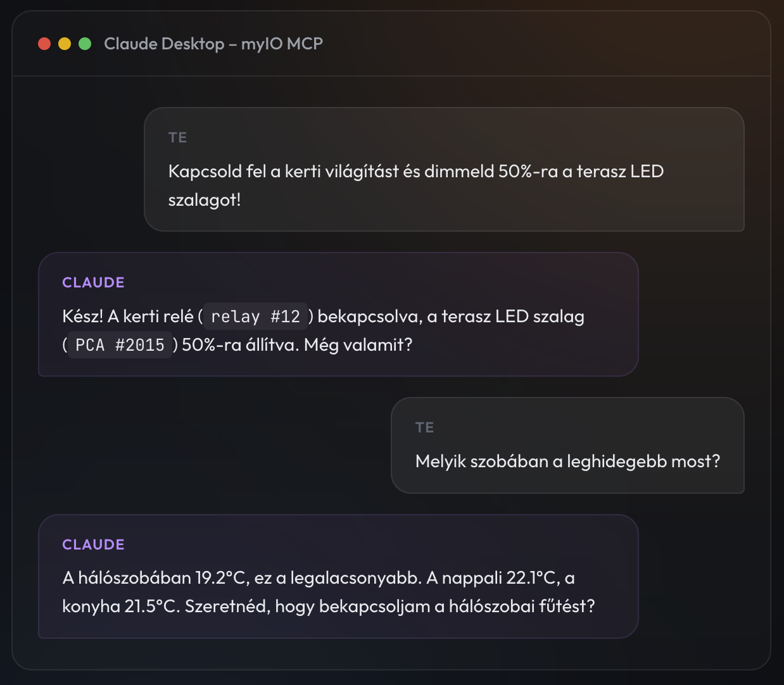Click the CLAUDE label on the first reply
The width and height of the screenshot is (784, 685).
click(x=93, y=282)
